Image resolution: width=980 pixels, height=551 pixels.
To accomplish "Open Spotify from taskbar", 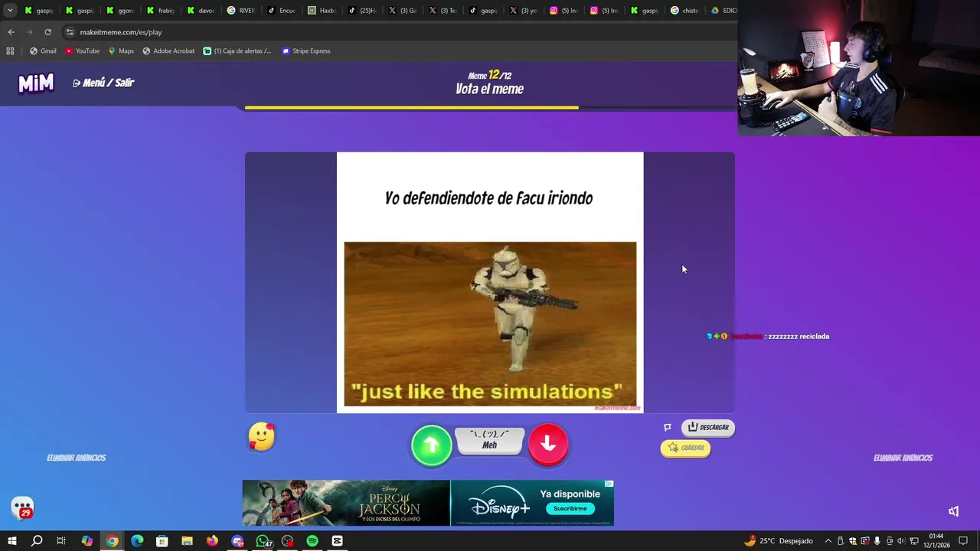I will 312,541.
